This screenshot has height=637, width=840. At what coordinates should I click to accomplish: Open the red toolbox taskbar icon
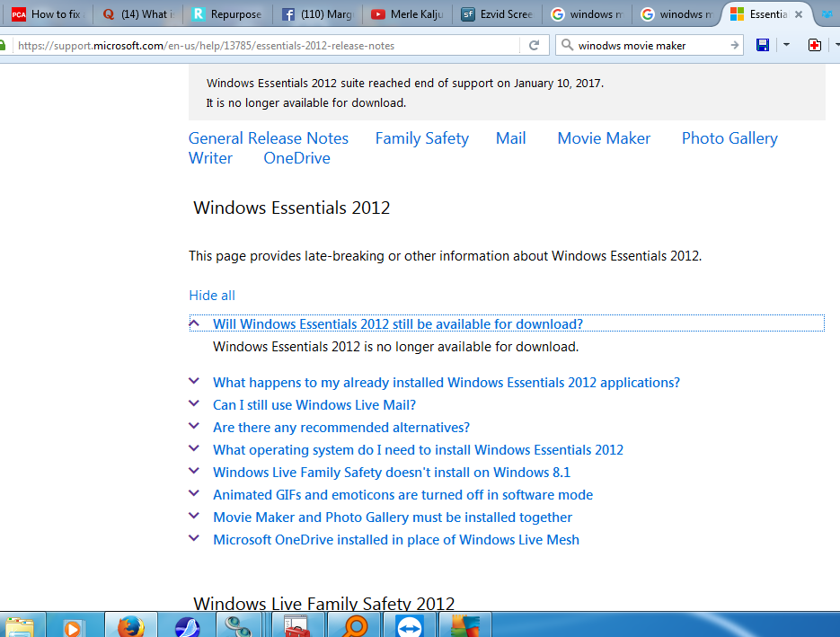click(x=296, y=627)
